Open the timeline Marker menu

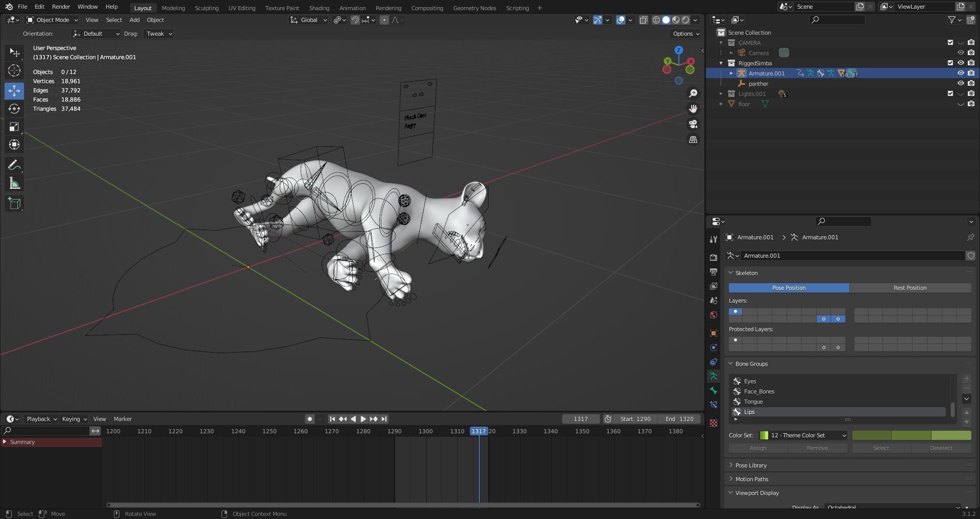(x=122, y=419)
